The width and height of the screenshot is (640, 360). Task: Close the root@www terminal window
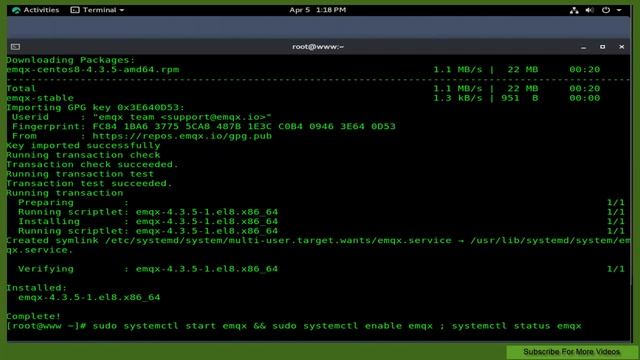(621, 47)
